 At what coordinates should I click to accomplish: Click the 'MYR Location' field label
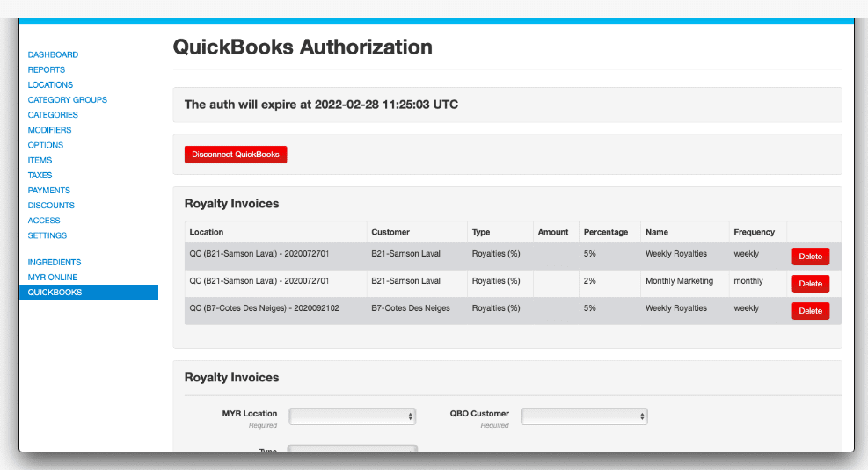pos(250,414)
